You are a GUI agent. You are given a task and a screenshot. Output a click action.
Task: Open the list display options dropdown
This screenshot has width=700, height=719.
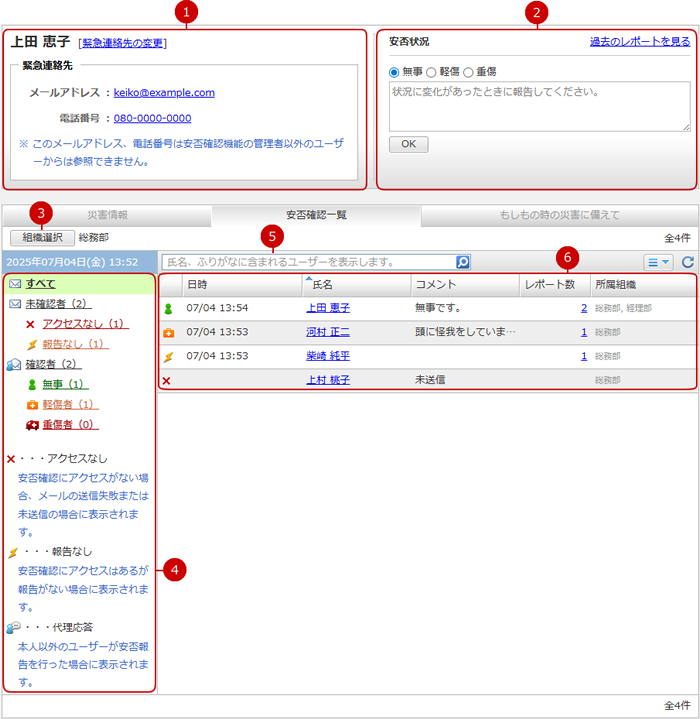(x=658, y=262)
